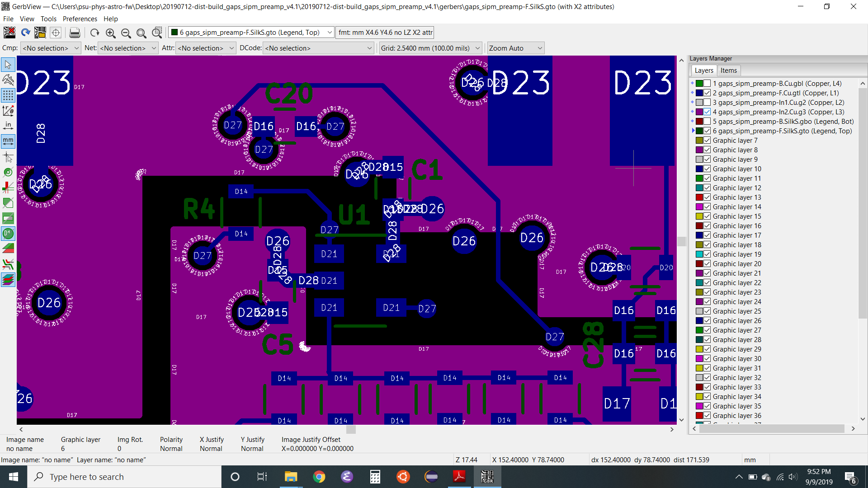Image resolution: width=868 pixels, height=488 pixels.
Task: Click the print icon in toolbar
Action: click(75, 33)
